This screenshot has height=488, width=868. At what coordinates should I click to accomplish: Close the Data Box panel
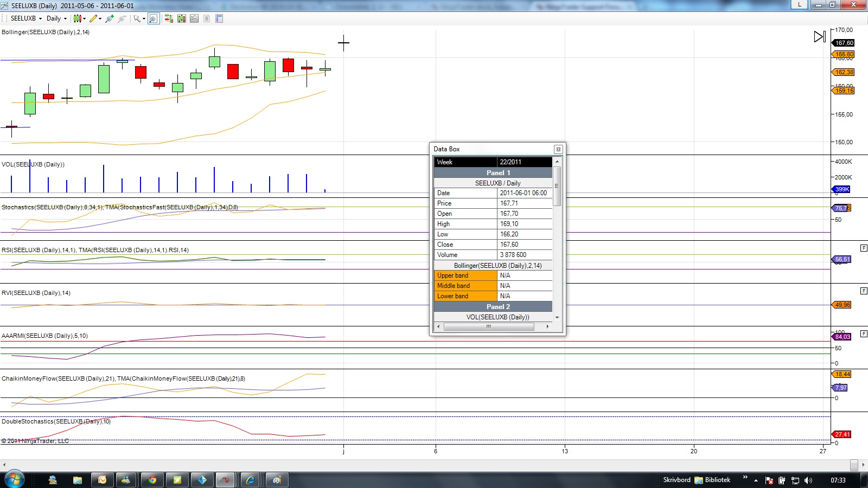pyautogui.click(x=558, y=149)
